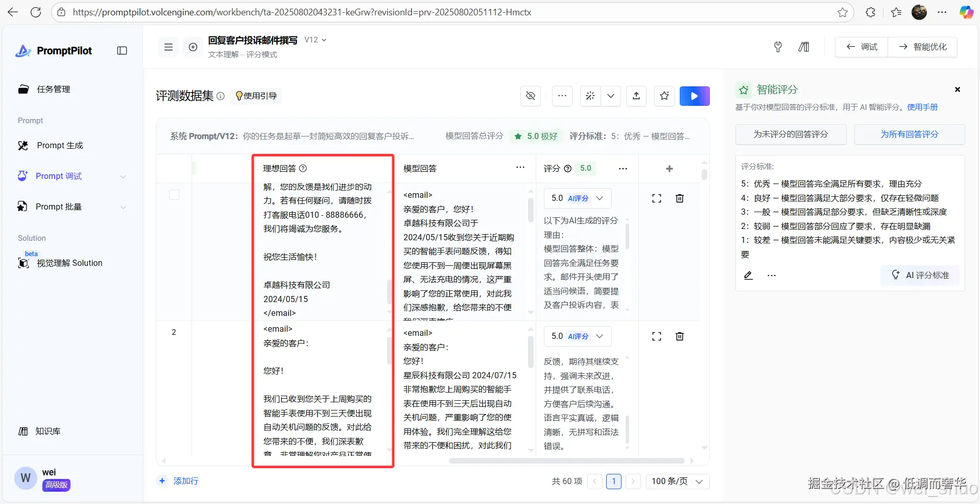Delete row one using the trash icon
980x504 pixels.
(679, 198)
